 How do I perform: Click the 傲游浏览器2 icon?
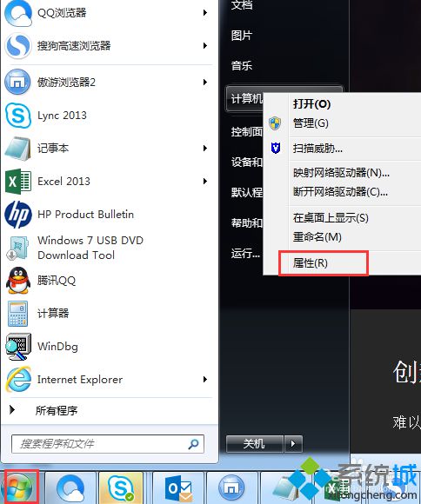pos(17,82)
